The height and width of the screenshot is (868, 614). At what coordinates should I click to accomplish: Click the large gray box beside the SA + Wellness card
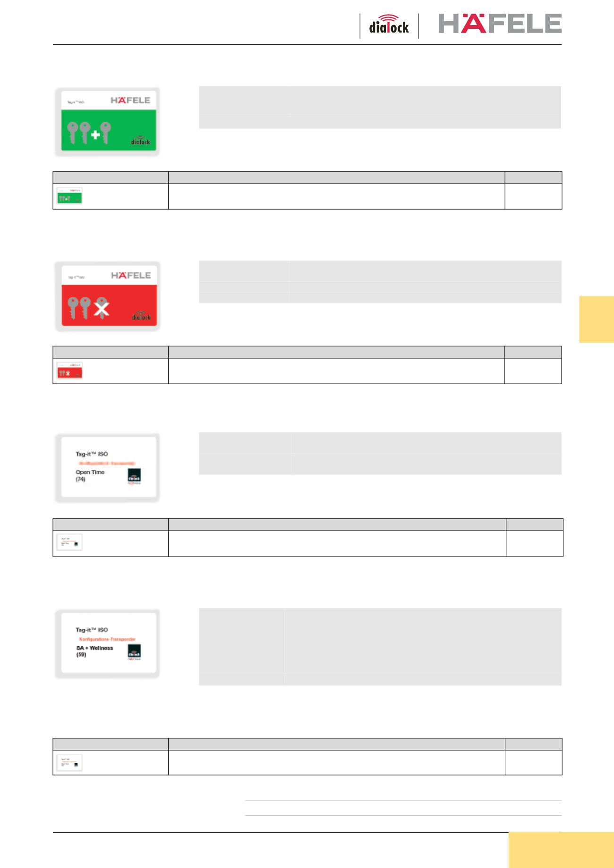point(380,647)
